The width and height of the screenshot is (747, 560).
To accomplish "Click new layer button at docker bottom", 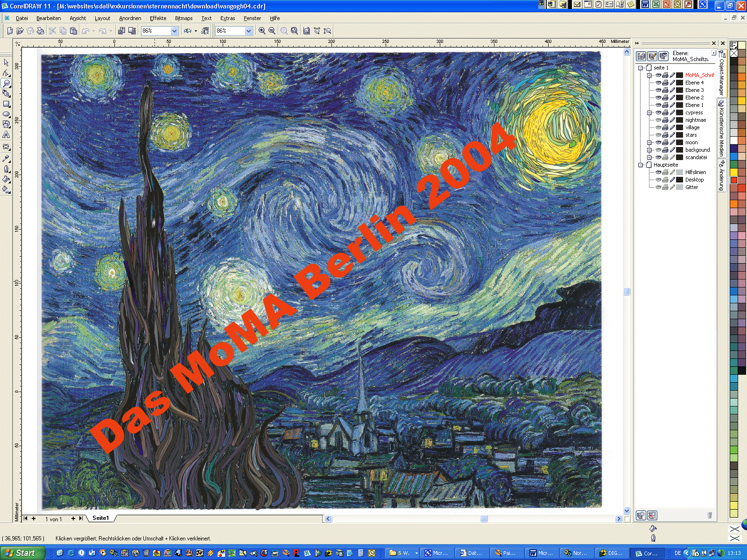I will (641, 515).
